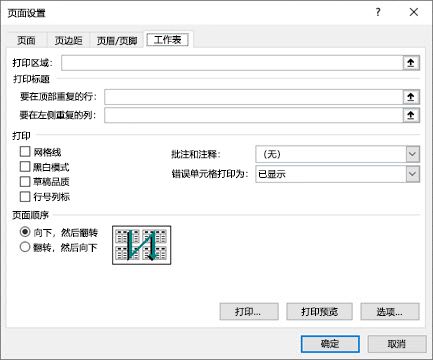
Task: Click the collapse-dialog icon for 打印区域
Action: coord(411,63)
